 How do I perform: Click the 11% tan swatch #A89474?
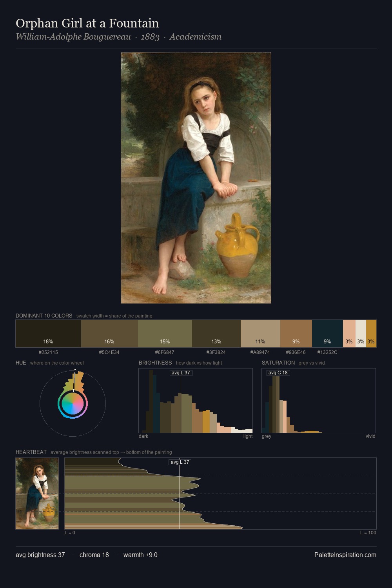coord(260,334)
